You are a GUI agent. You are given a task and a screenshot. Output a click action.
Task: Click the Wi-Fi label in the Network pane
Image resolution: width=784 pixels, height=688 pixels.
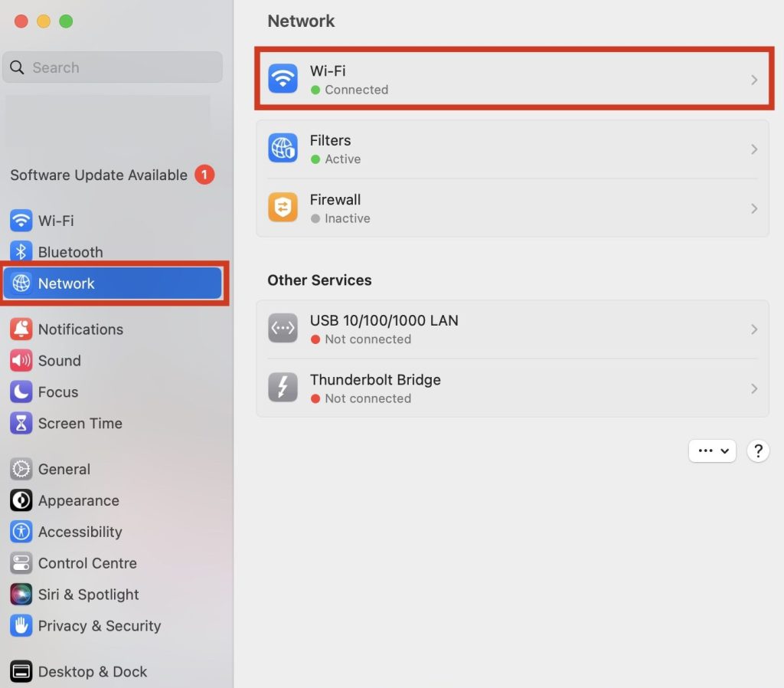click(328, 70)
